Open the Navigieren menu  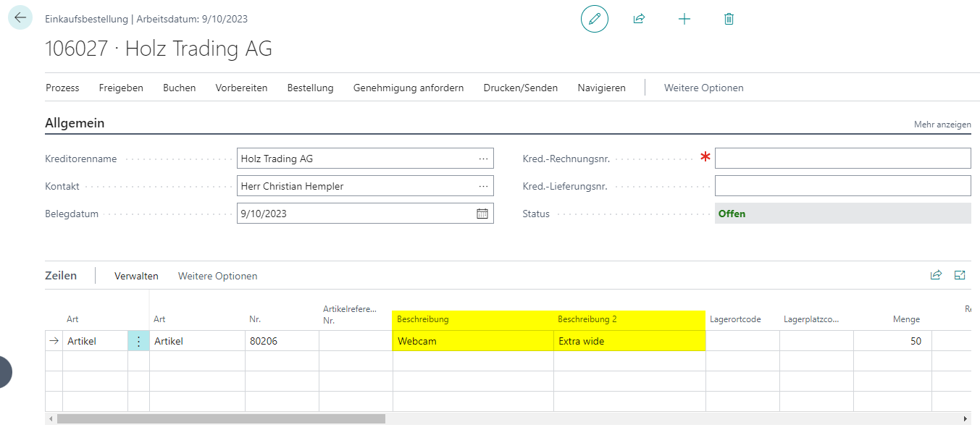601,88
